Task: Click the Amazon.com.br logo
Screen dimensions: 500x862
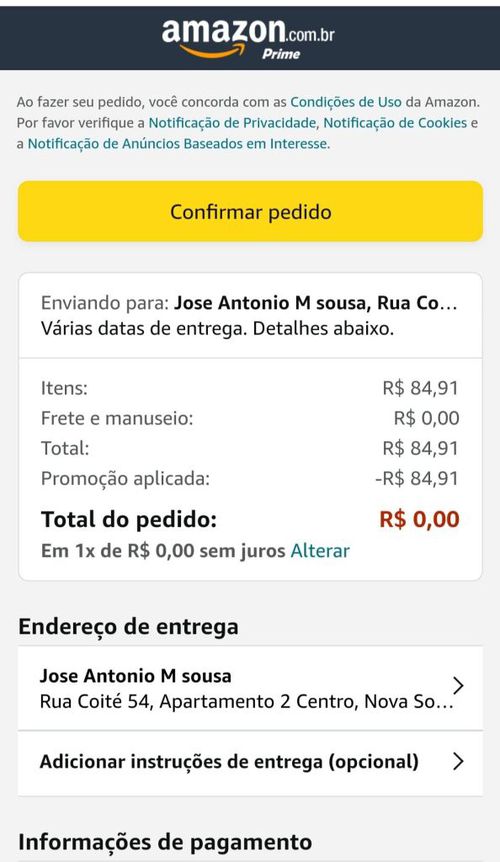Action: click(248, 38)
